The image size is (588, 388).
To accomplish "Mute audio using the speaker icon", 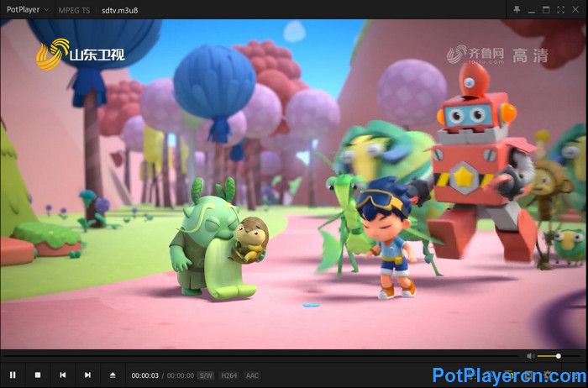I will pyautogui.click(x=530, y=356).
